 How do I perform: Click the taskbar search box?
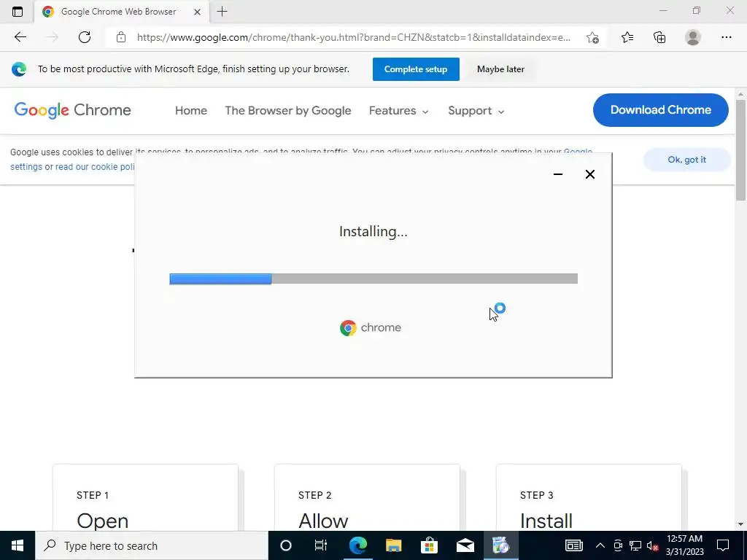152,545
